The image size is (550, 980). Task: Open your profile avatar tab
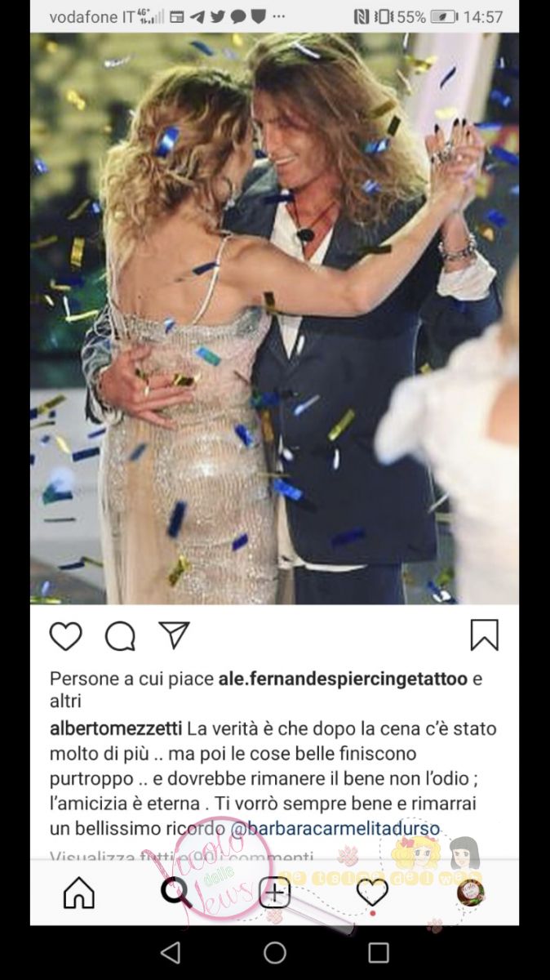[x=470, y=892]
